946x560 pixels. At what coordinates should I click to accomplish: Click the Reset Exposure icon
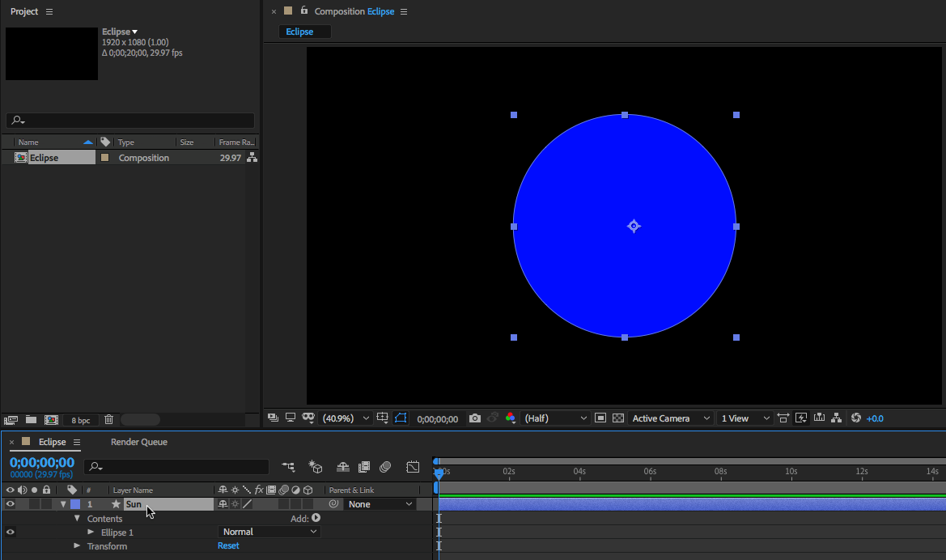point(856,418)
